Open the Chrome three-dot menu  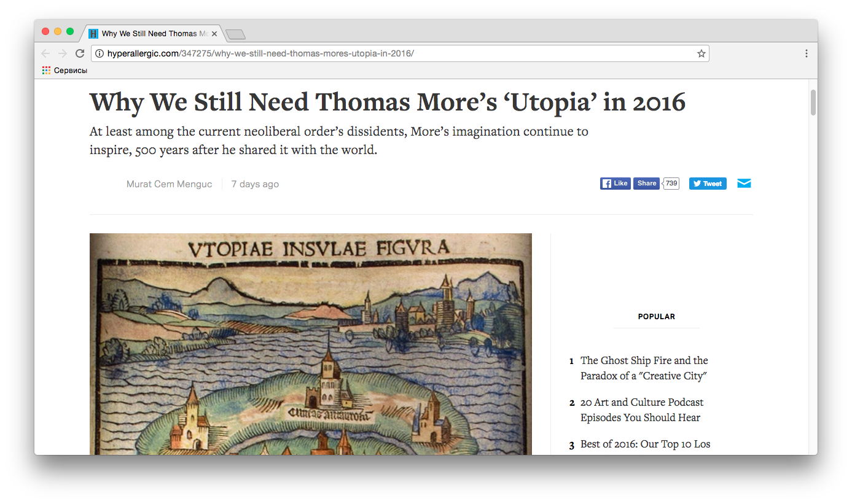pos(806,53)
